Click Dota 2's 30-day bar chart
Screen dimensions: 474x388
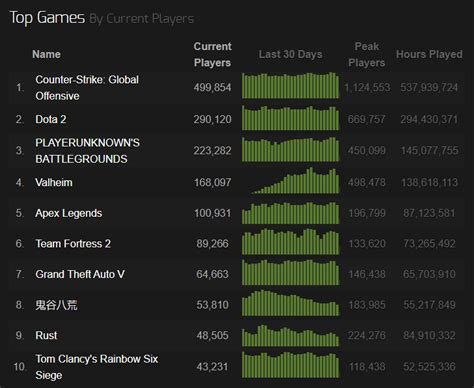click(x=290, y=118)
